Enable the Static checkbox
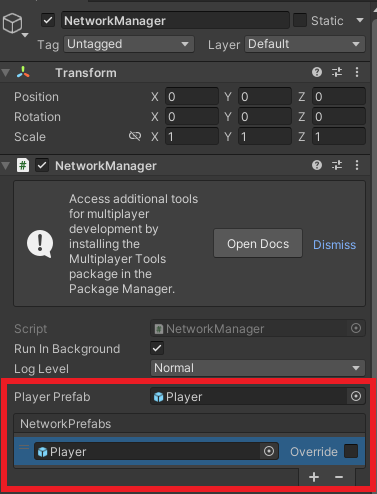 pos(300,21)
